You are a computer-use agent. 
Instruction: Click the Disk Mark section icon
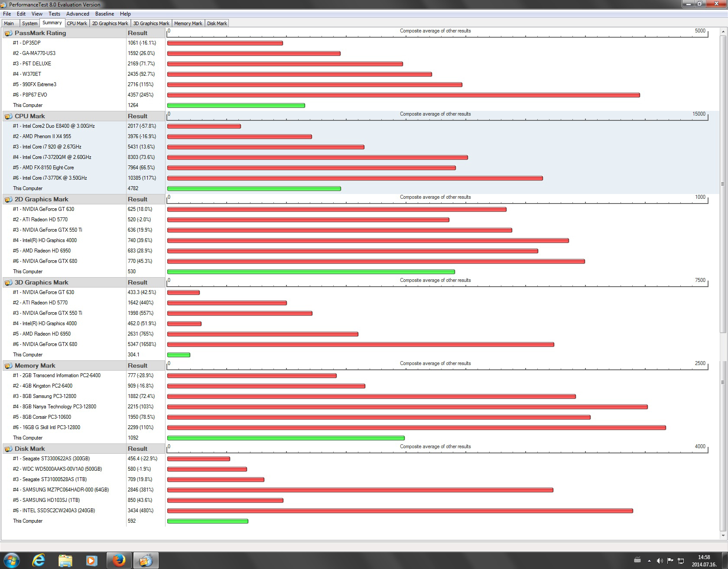pos(8,449)
